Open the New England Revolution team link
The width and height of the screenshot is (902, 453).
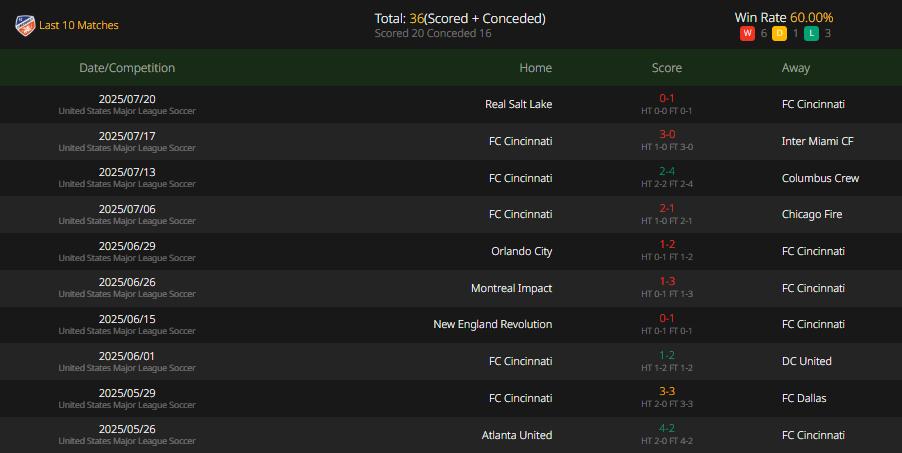[492, 324]
